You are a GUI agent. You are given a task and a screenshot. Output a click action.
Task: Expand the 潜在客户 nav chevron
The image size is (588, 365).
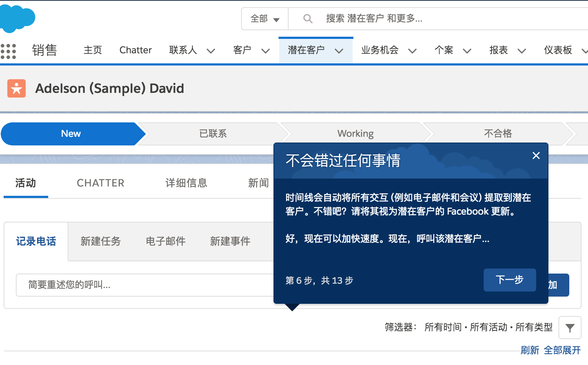[x=339, y=51]
